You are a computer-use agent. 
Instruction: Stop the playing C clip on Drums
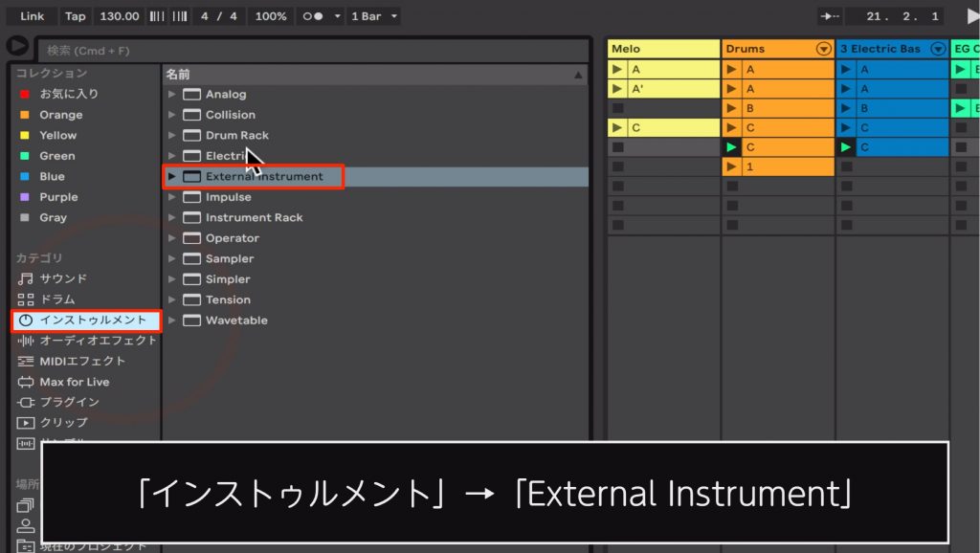click(732, 147)
